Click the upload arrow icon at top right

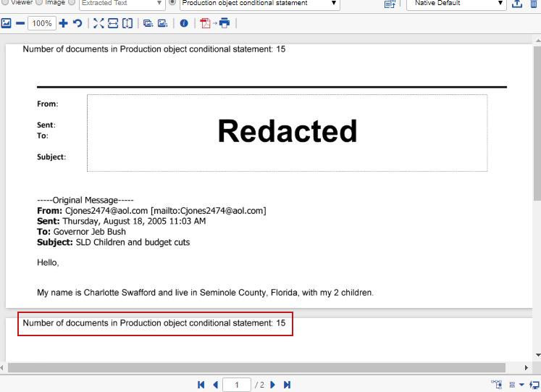pos(517,4)
